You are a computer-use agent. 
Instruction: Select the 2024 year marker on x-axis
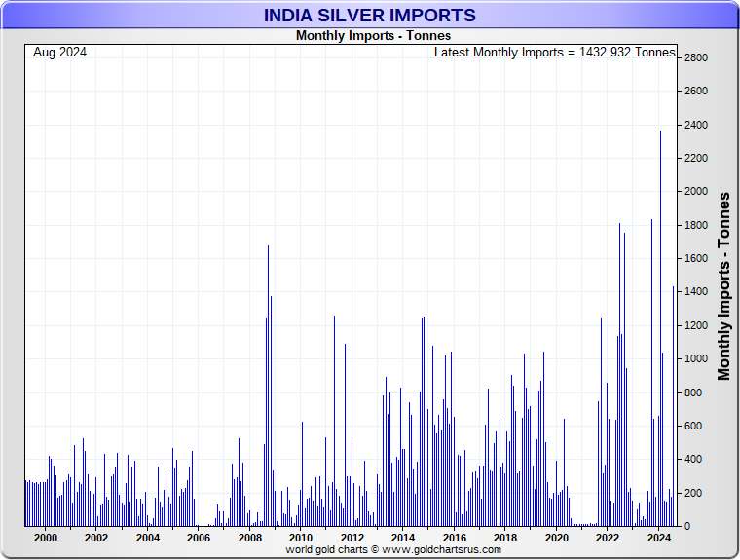click(658, 538)
